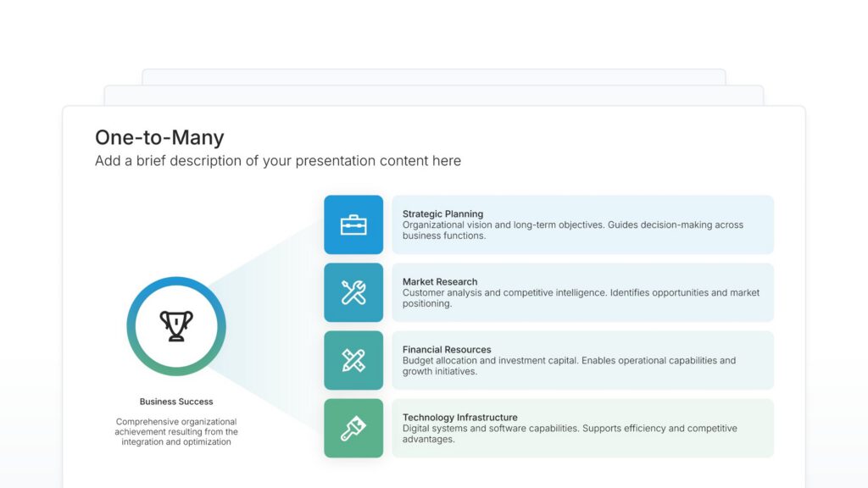Click the 'Market Research' heading
Viewport: 868px width, 488px height.
pyautogui.click(x=440, y=282)
